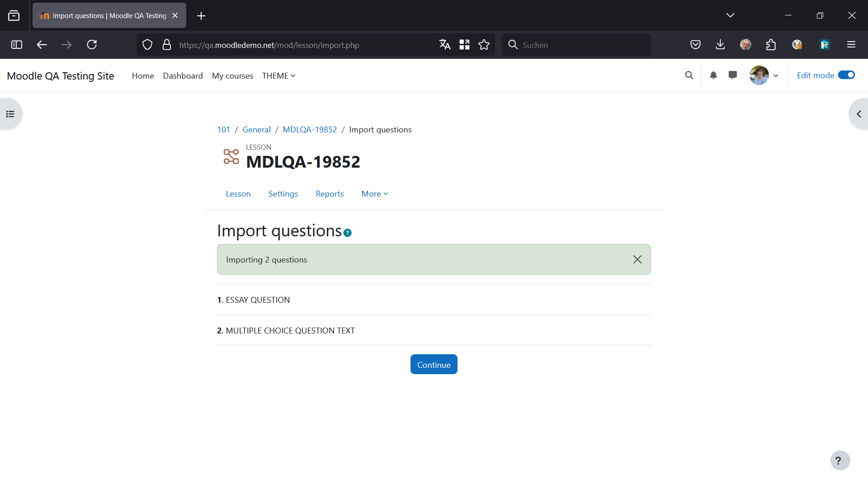Dismiss the Importing 2 questions notification

637,259
